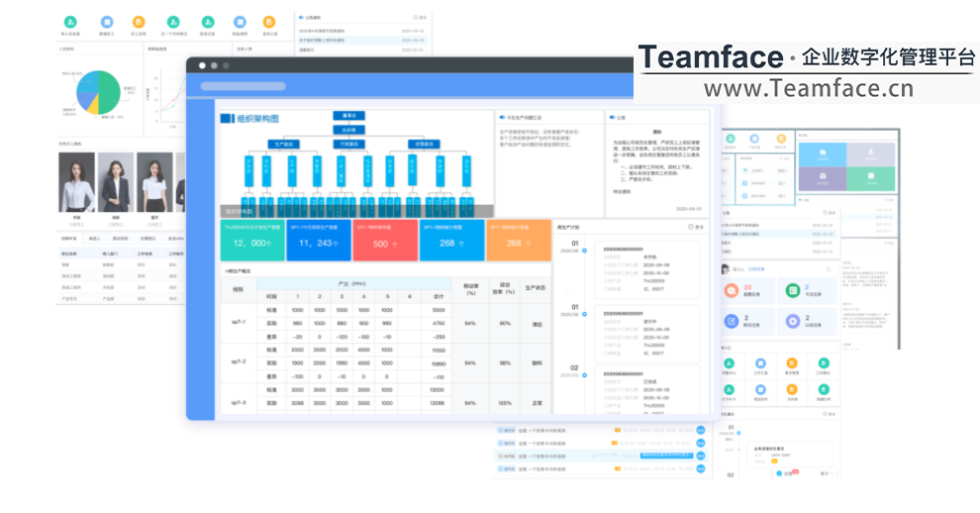
Task: Click the green 今日任务 icon
Action: pyautogui.click(x=793, y=290)
